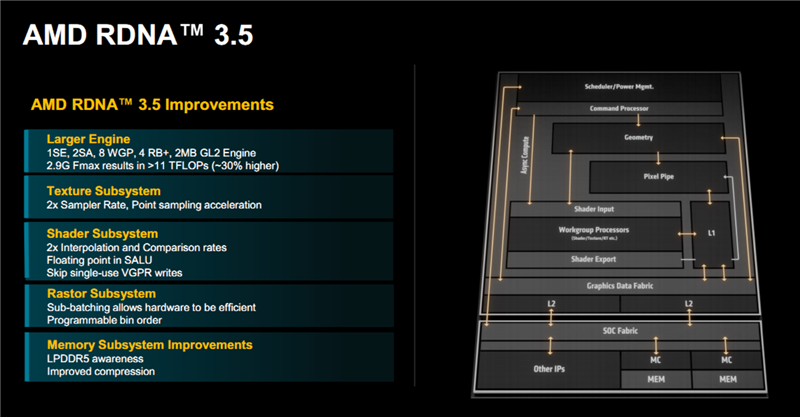Select the "AMD RDNA™ 3.5 Improvements" heading

tap(152, 105)
